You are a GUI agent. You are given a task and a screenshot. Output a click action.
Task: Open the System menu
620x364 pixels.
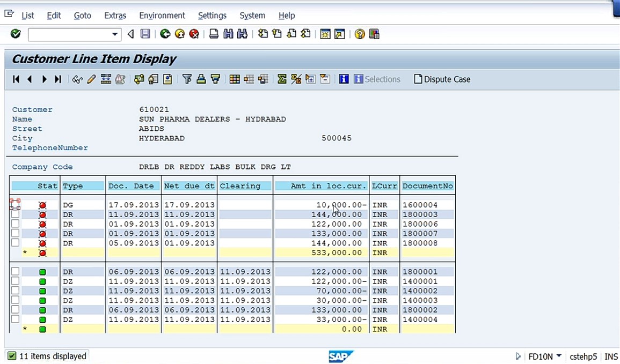coord(252,16)
